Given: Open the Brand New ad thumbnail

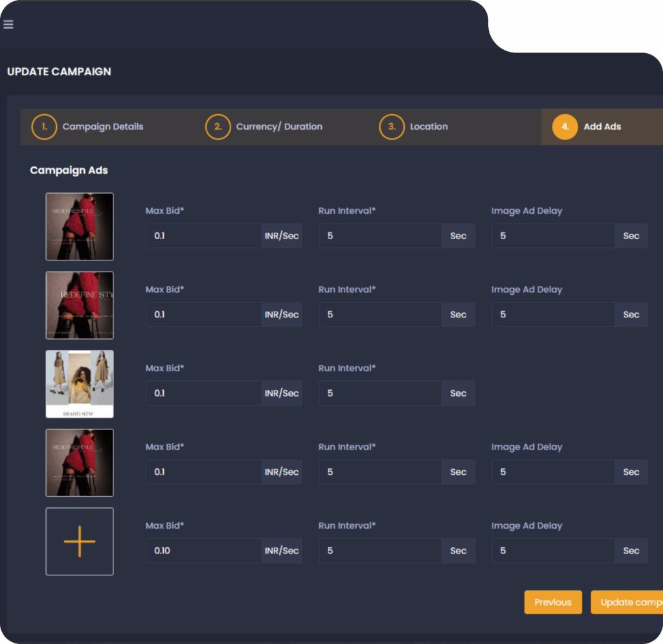Looking at the screenshot, I should point(80,384).
